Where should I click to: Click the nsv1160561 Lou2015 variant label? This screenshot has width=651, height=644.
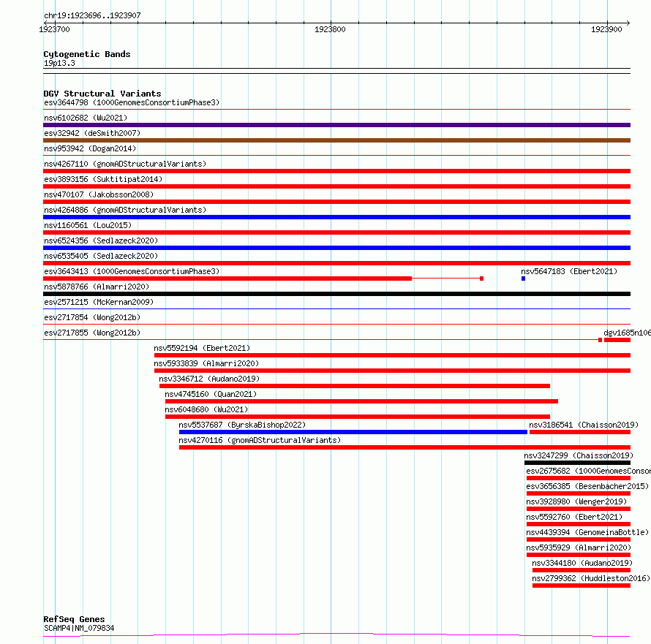(88, 225)
